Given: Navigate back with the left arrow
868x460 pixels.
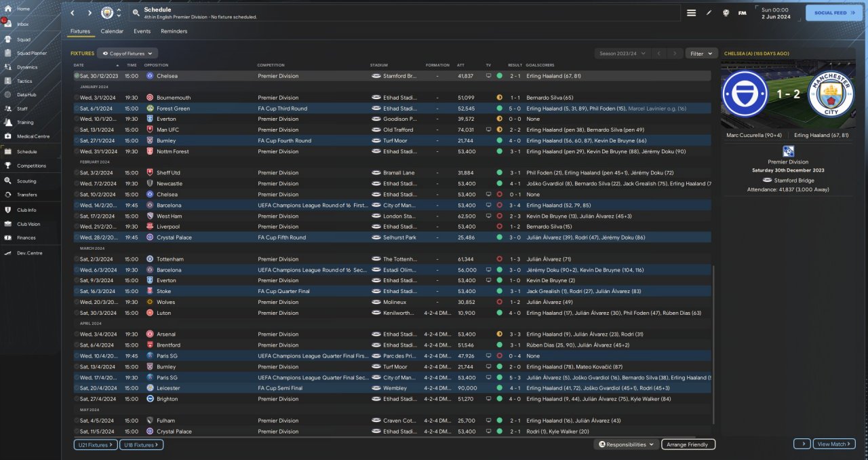Looking at the screenshot, I should tap(73, 13).
